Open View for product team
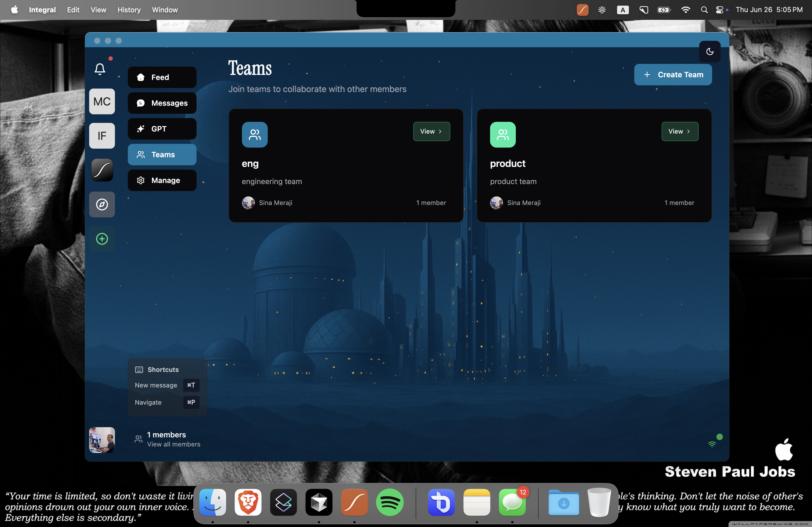 click(x=680, y=131)
